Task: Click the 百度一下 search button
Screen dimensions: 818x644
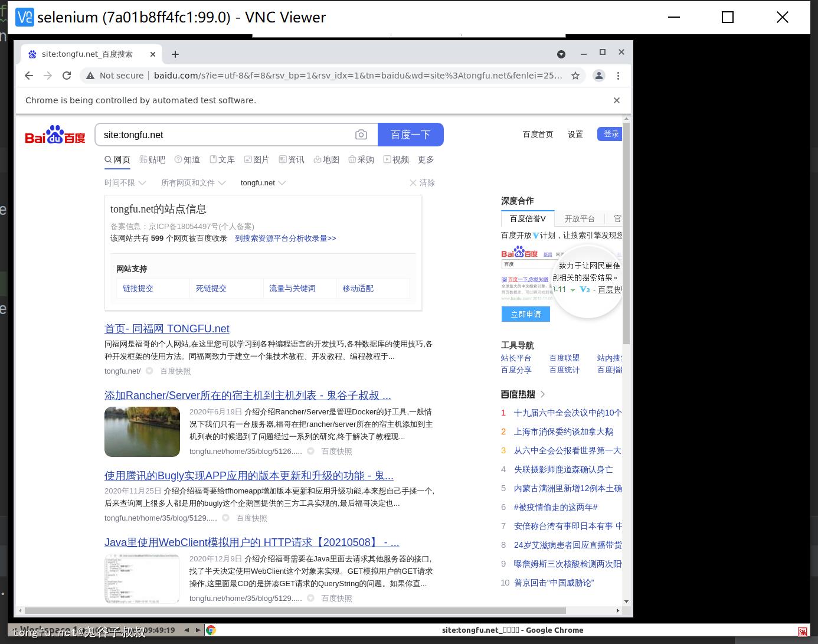Action: (411, 135)
